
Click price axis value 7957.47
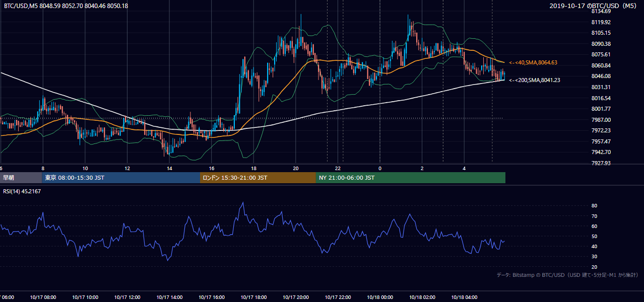click(601, 141)
